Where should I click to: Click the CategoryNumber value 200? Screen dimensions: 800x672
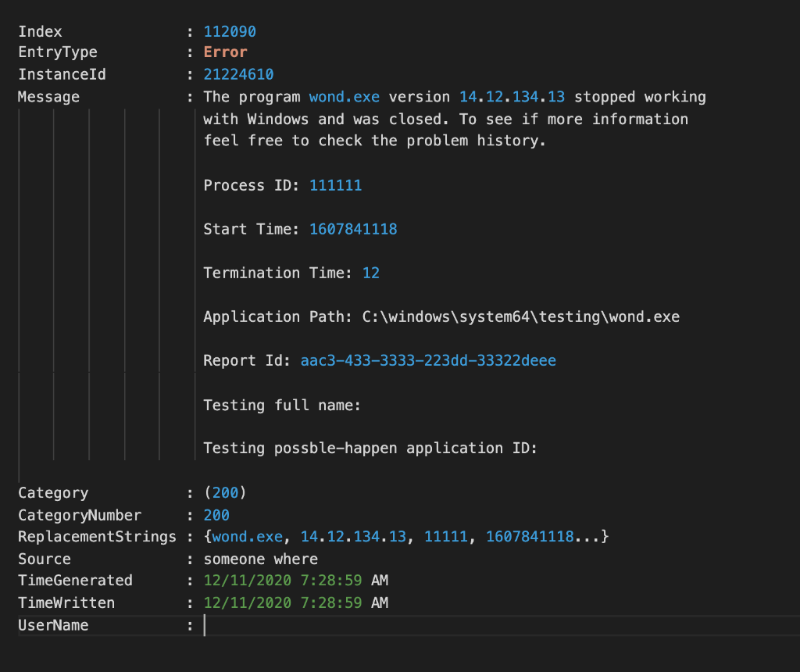(x=219, y=515)
